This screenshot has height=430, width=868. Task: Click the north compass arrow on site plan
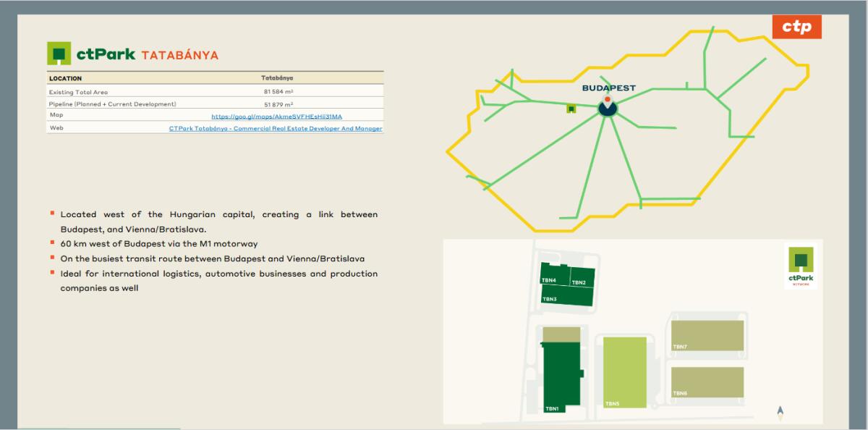tap(780, 412)
